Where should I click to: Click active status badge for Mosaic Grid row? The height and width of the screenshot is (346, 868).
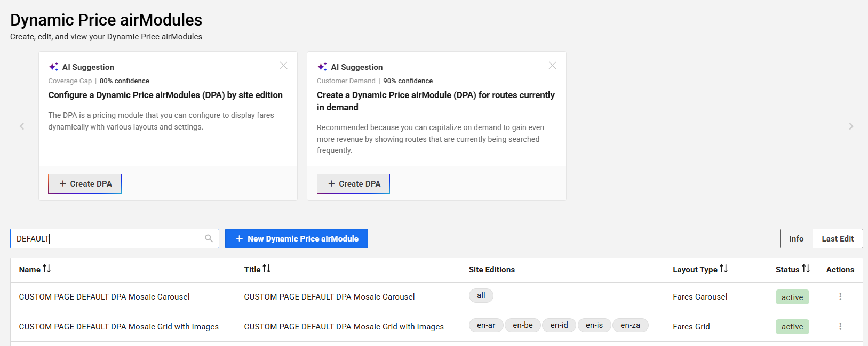point(792,327)
